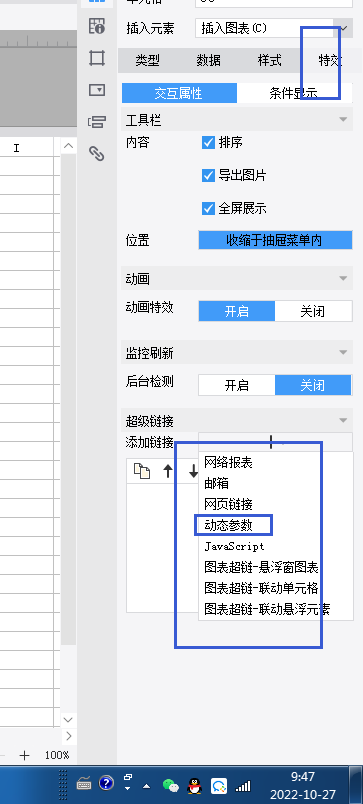The width and height of the screenshot is (363, 804).
Task: Click the horizontal scrollbar right arrow
Action: pyautogui.click(x=69, y=736)
